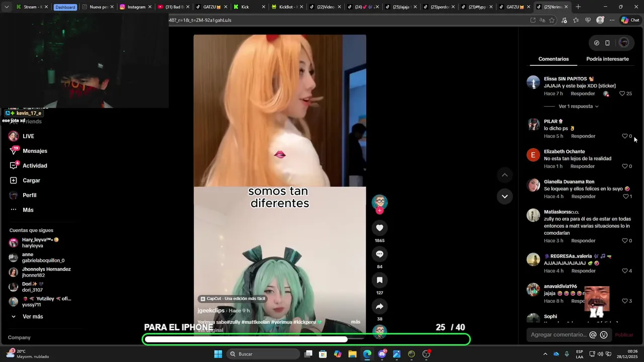Insert a mention with the @ icon
644x362 pixels.
593,335
